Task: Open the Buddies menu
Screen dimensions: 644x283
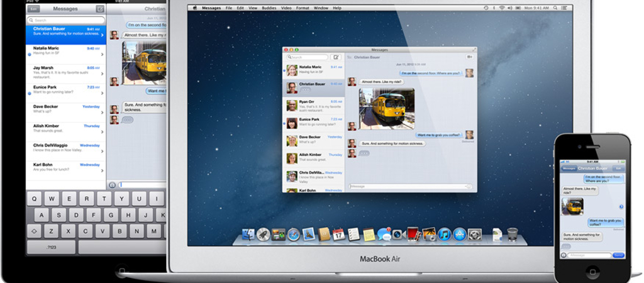Action: point(269,8)
